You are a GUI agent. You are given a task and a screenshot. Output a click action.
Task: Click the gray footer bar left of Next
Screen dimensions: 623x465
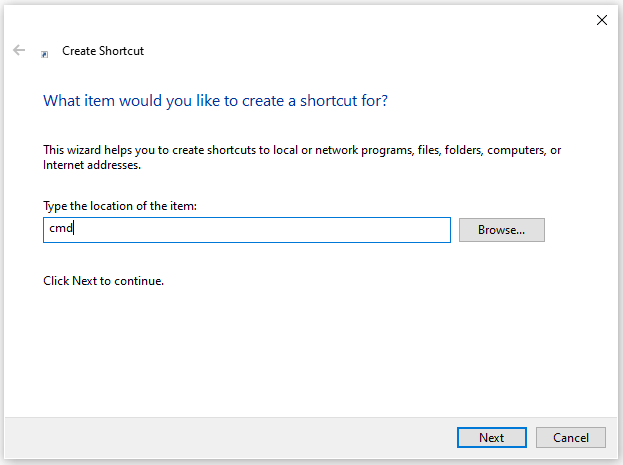point(230,437)
